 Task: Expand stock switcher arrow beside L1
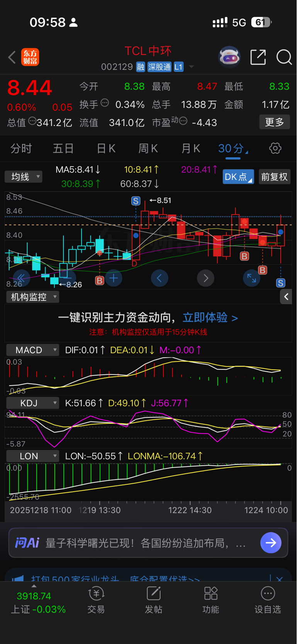(191, 67)
